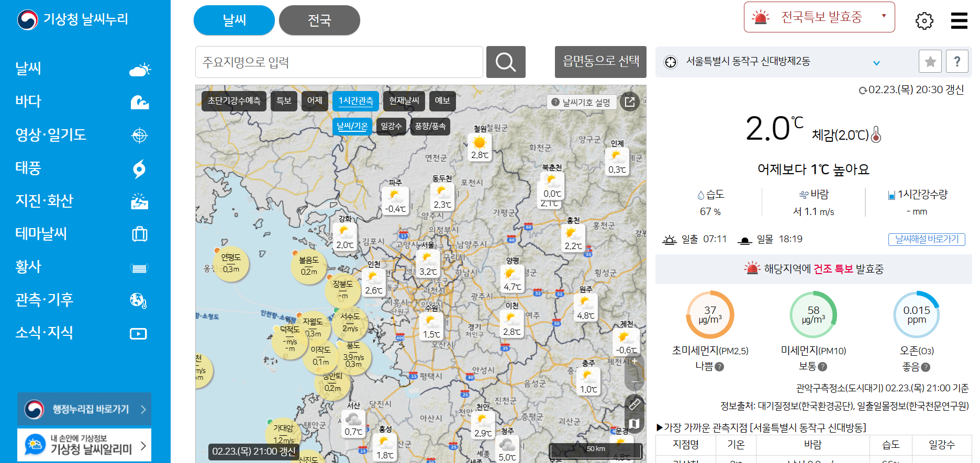Click the question mark help button
The height and width of the screenshot is (463, 980).
pos(957,62)
